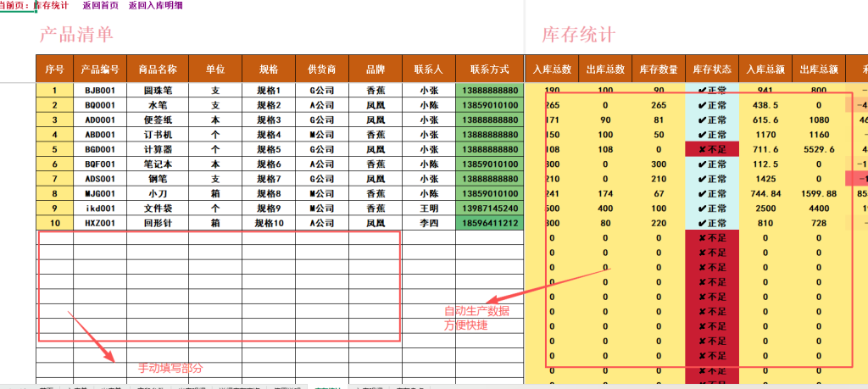Click the ✔正常 status of 回形针 row
This screenshot has width=868, height=389.
click(711, 223)
